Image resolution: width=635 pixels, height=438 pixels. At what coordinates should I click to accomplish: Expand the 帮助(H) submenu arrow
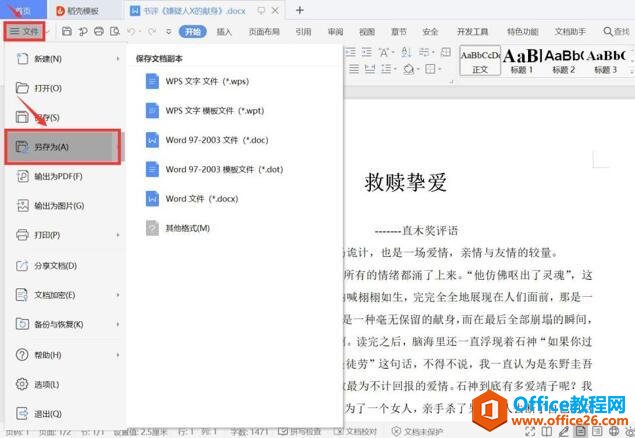[x=118, y=355]
